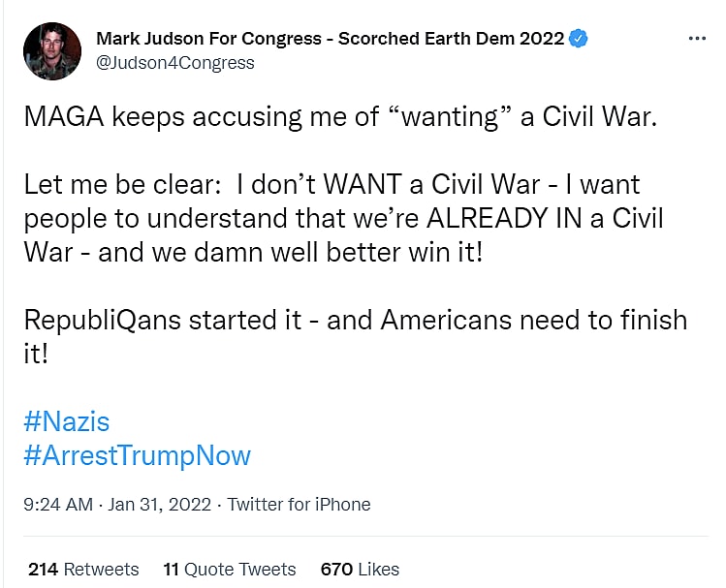
Task: Show the 670 Likes list
Action: (x=360, y=569)
